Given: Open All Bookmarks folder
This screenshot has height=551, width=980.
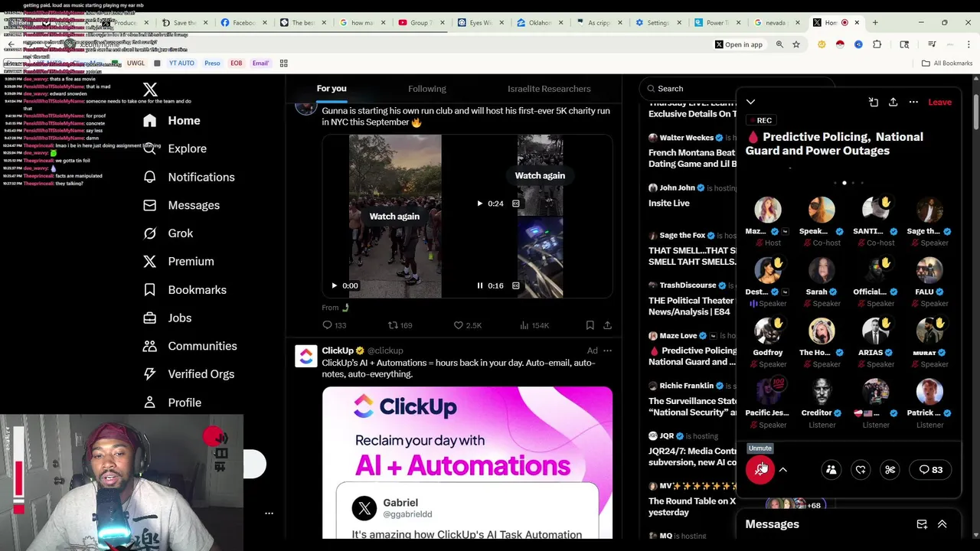Looking at the screenshot, I should (x=947, y=63).
